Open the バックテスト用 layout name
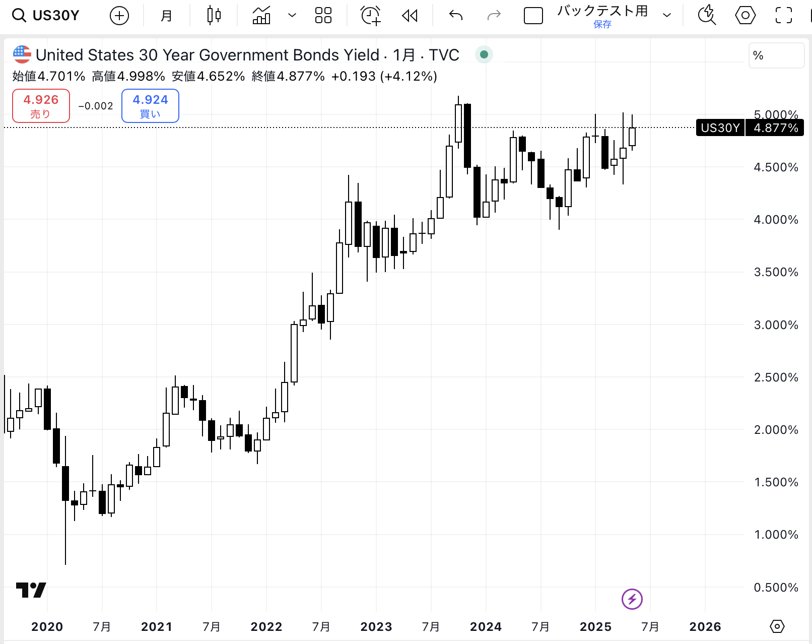 point(602,11)
